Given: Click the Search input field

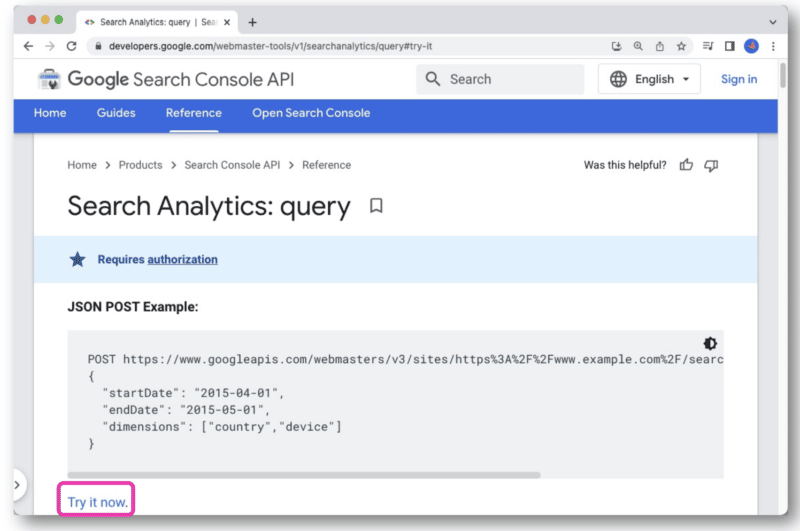Looking at the screenshot, I should coord(510,79).
